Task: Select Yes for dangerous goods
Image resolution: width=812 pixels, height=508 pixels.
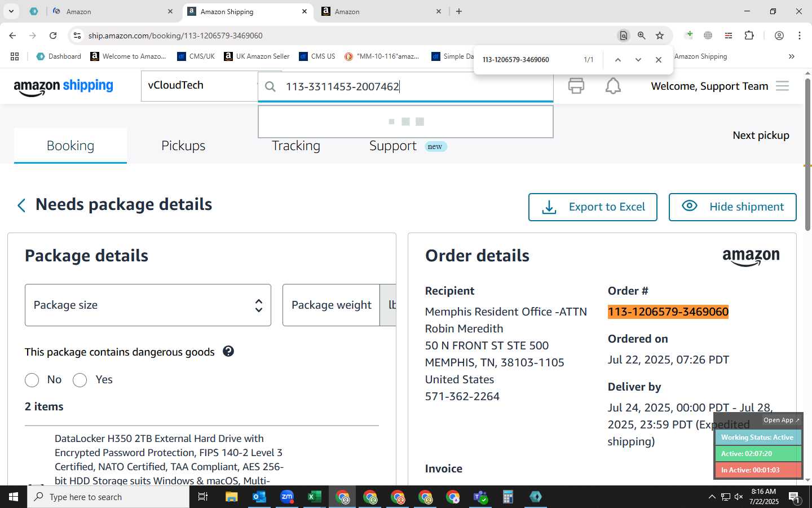Action: pyautogui.click(x=80, y=380)
